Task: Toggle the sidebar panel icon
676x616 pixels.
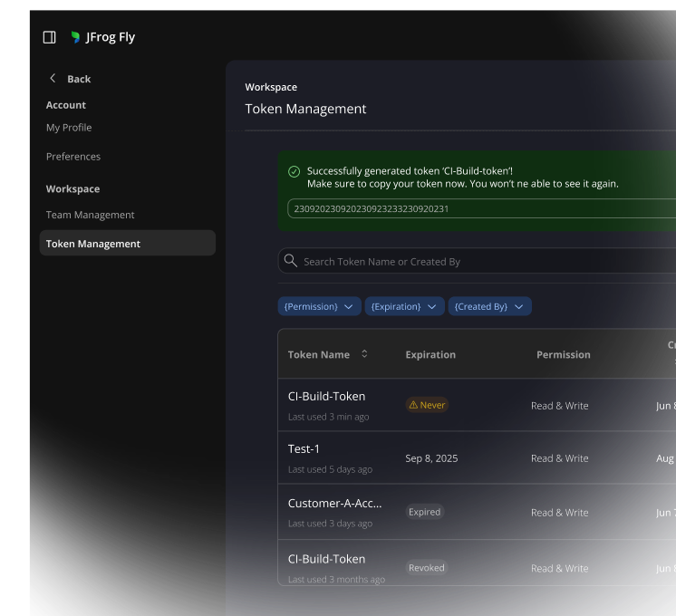Action: (x=50, y=37)
